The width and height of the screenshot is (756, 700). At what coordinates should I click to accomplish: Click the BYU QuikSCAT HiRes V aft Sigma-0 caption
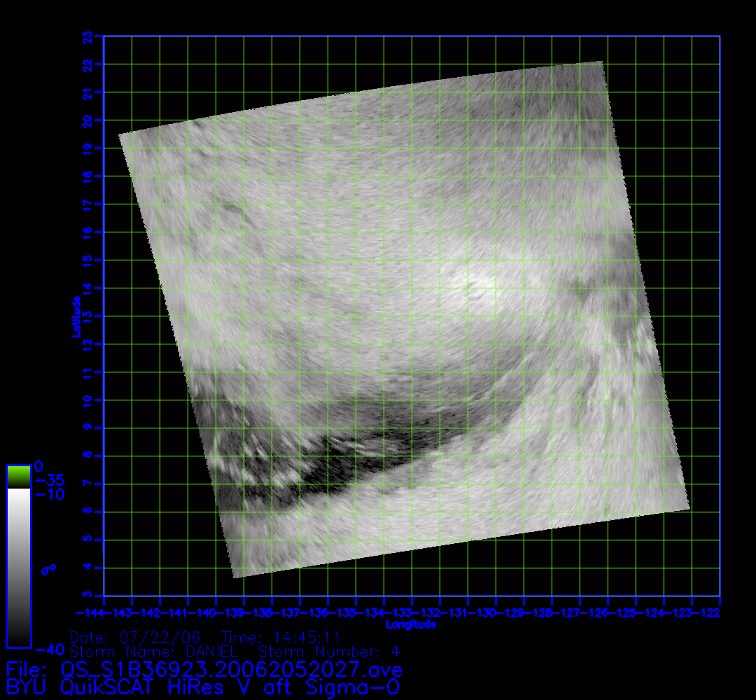pos(203,686)
